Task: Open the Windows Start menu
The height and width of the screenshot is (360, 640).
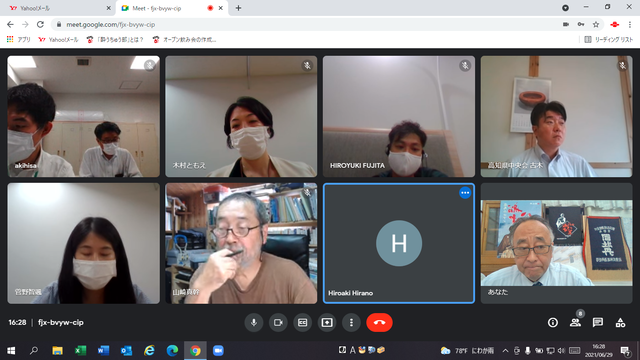Action: (11, 351)
